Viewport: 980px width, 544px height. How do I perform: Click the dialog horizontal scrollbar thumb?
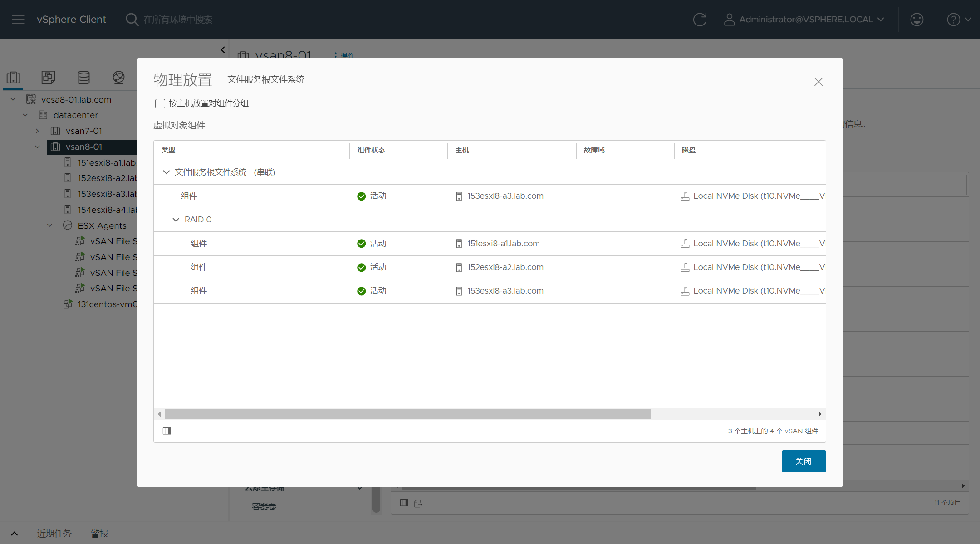point(407,414)
